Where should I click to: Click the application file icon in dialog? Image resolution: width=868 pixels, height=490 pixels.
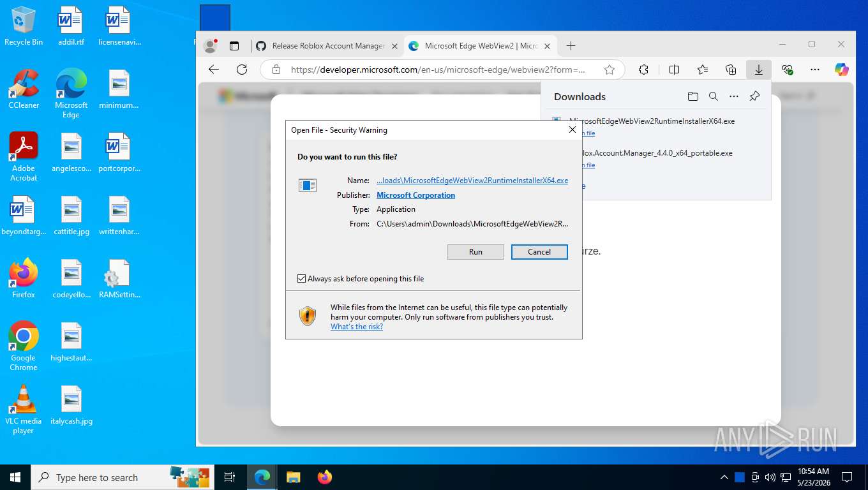click(x=308, y=185)
